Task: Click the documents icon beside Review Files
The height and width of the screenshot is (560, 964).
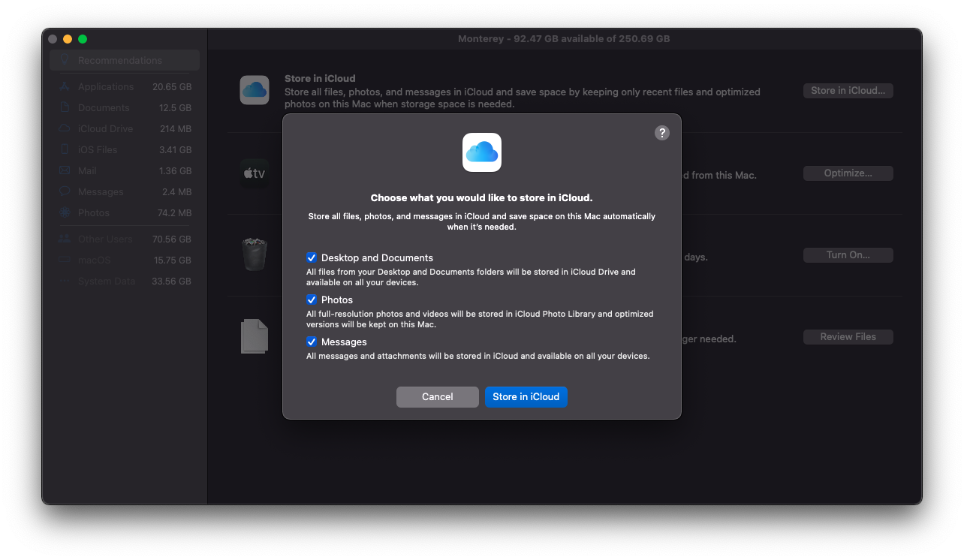Action: click(255, 336)
